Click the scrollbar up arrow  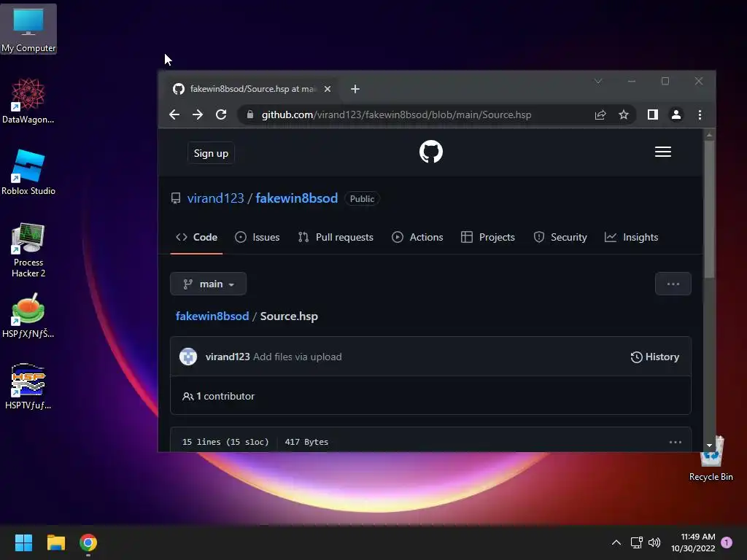709,135
